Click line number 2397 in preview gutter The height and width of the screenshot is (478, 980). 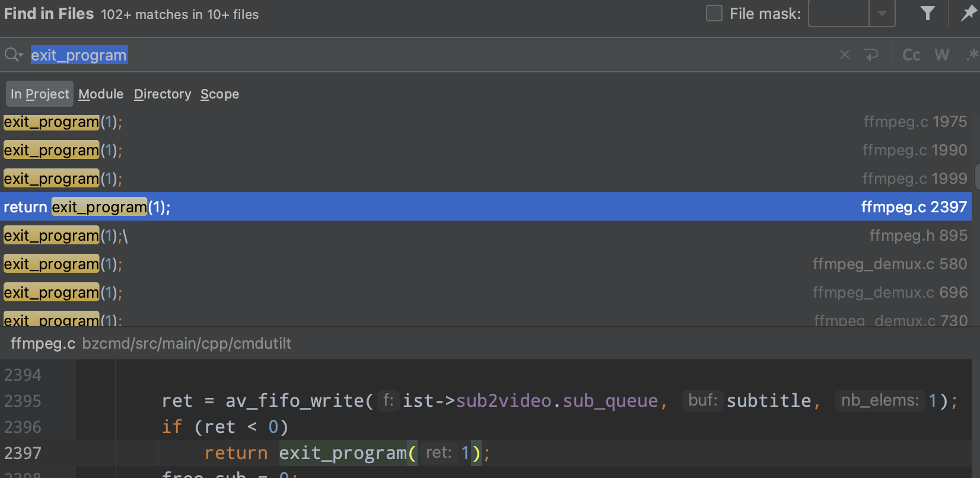(x=23, y=453)
